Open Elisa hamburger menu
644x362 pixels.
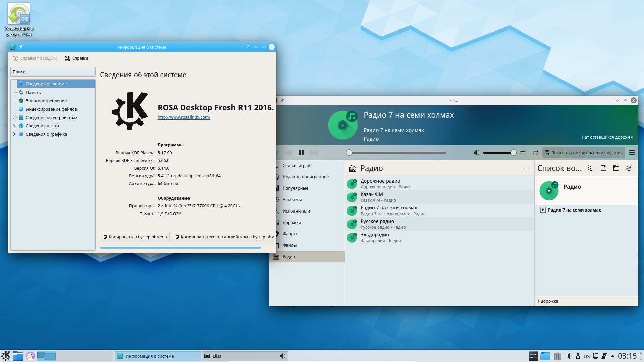point(632,153)
